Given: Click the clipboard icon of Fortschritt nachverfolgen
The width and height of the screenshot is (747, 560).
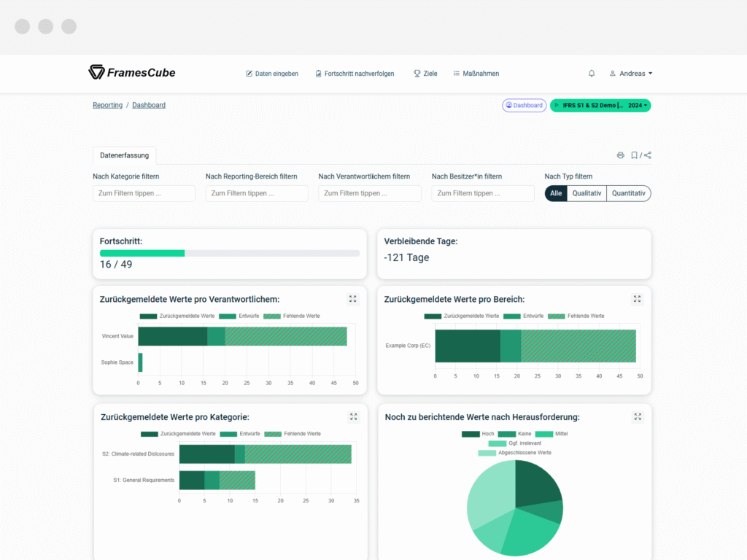Looking at the screenshot, I should (318, 74).
